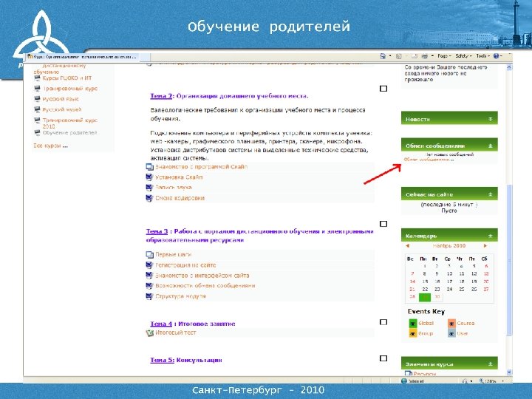Show only Тема 2 via its square icon

(x=383, y=89)
